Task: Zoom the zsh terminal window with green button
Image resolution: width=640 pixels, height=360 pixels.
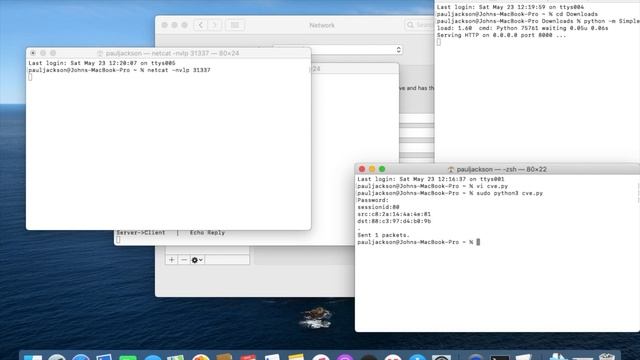Action: (382, 169)
